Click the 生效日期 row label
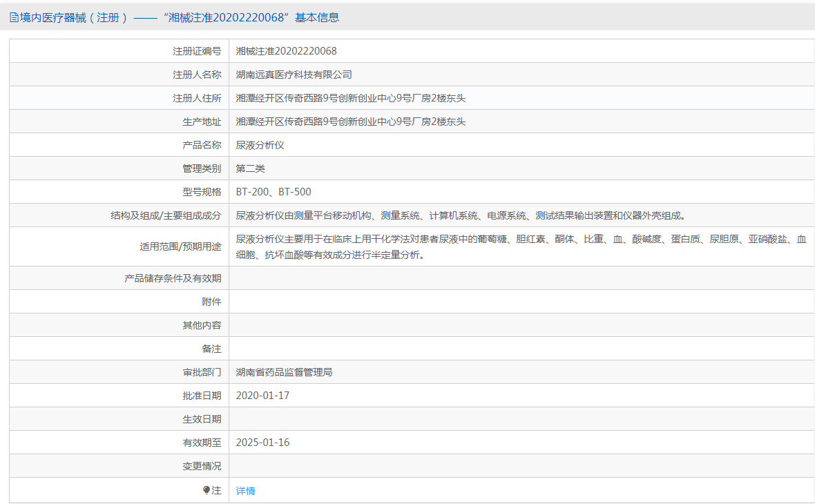The height and width of the screenshot is (504, 815). pyautogui.click(x=202, y=419)
